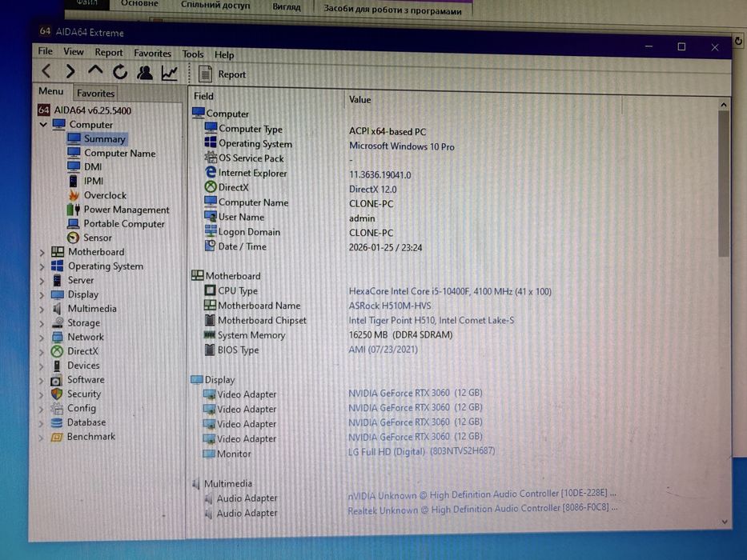
Task: Expand the Display tree node
Action: pos(42,294)
